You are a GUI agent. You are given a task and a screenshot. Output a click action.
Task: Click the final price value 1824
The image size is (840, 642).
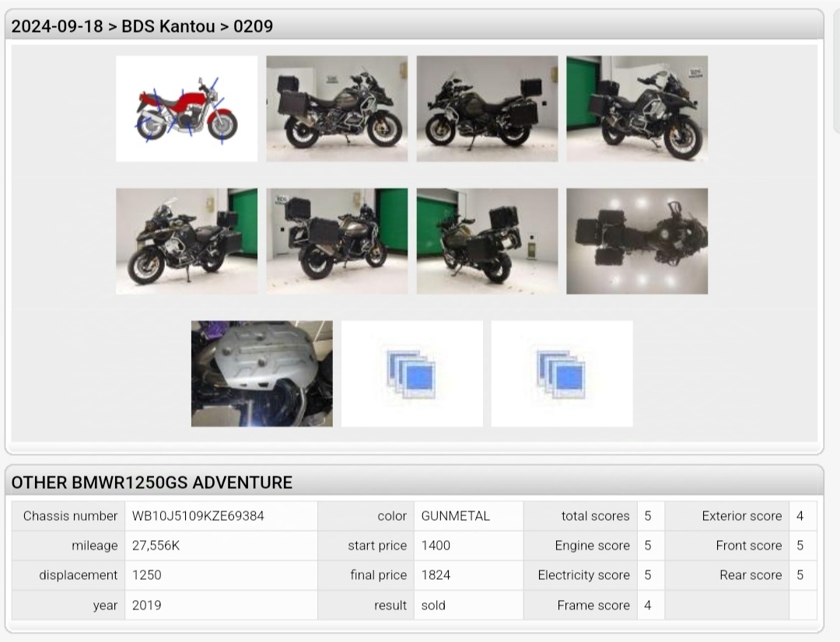pos(436,575)
